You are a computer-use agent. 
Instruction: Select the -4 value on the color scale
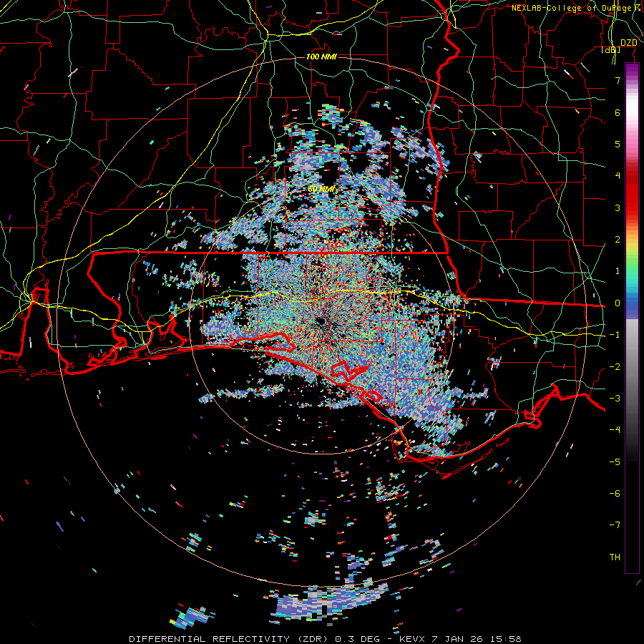(615, 430)
